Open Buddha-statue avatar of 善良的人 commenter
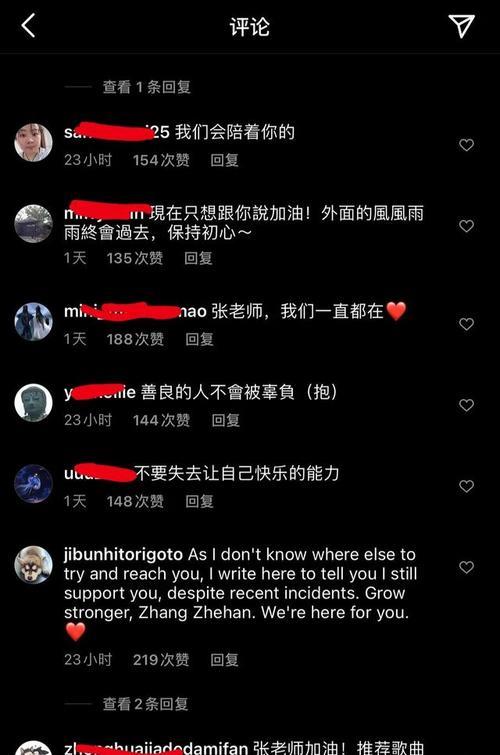This screenshot has width=500, height=755. (33, 403)
